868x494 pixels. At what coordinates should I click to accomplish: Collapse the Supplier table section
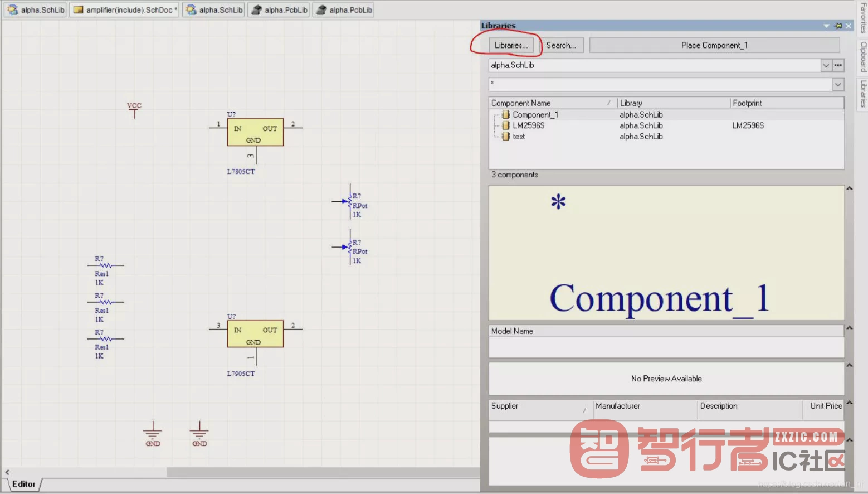coord(850,403)
